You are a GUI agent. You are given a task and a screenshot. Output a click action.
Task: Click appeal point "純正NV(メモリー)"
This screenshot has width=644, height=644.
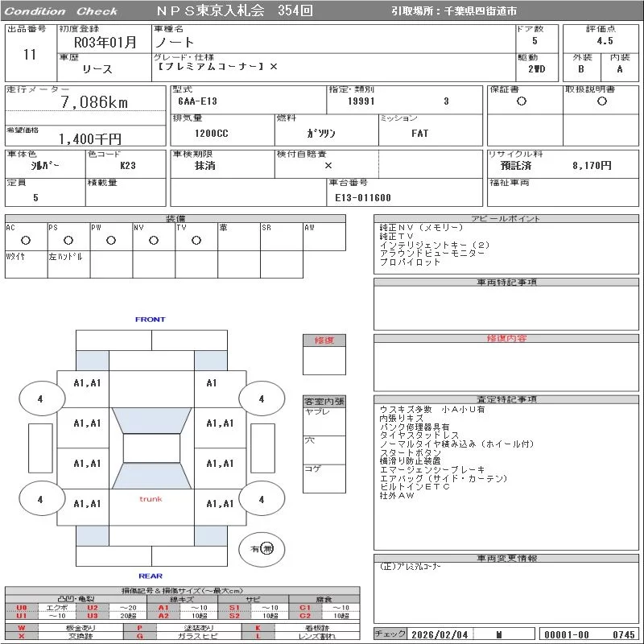pyautogui.click(x=421, y=228)
